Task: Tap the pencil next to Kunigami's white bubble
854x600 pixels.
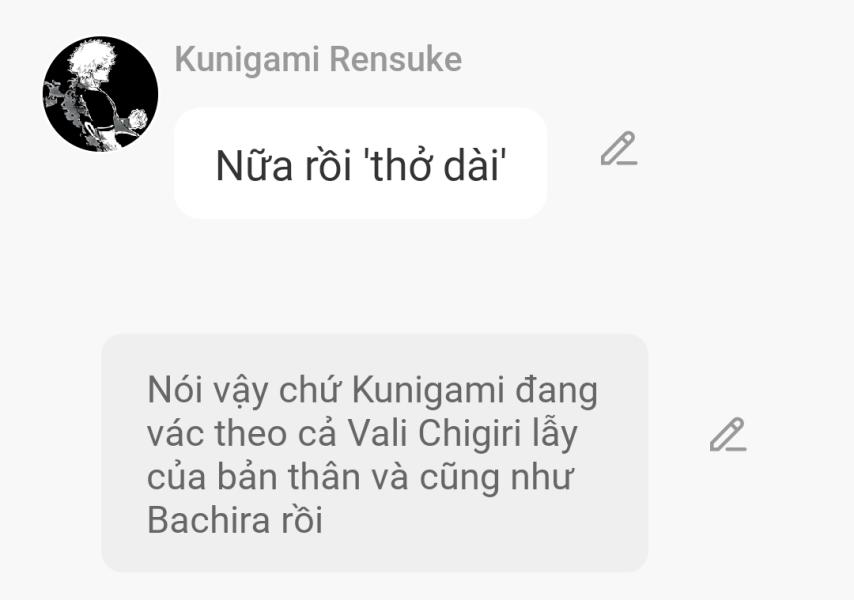Action: click(x=619, y=148)
